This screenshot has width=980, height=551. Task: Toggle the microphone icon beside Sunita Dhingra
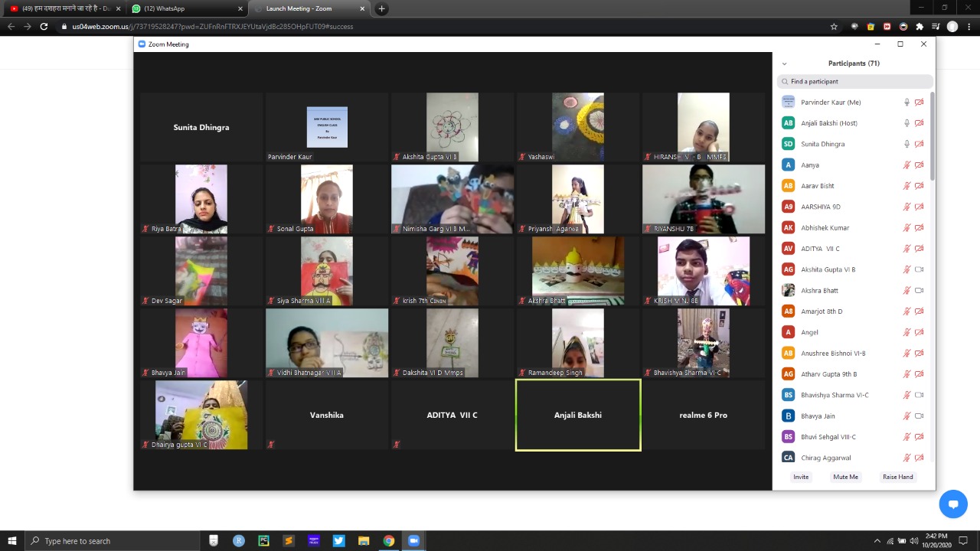tap(907, 144)
